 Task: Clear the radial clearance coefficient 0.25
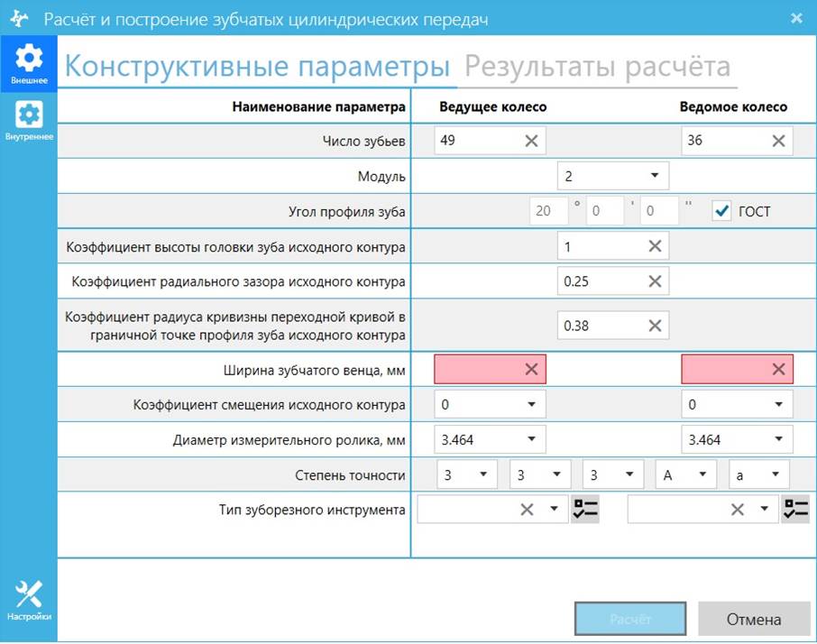point(655,281)
